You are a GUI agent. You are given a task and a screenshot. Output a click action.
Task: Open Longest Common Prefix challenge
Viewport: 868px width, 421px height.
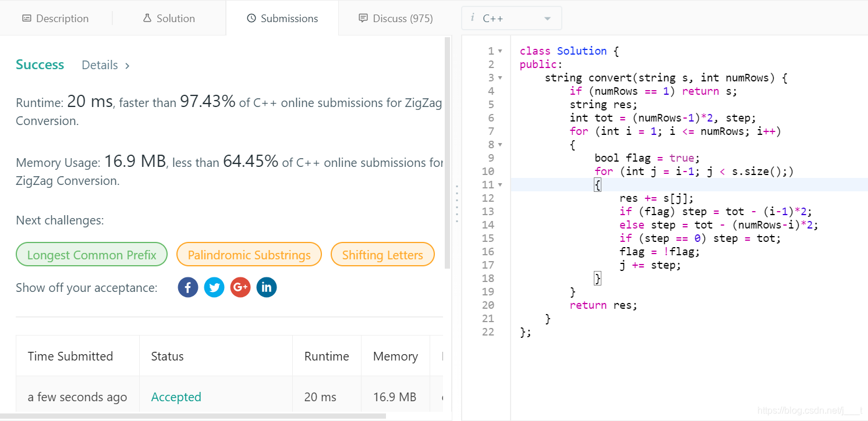(x=92, y=255)
